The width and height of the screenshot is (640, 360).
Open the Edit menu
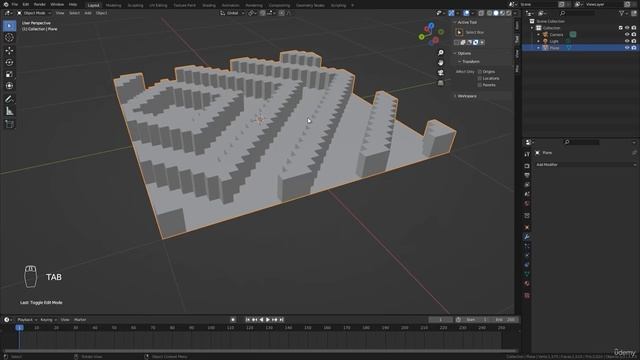coord(26,4)
